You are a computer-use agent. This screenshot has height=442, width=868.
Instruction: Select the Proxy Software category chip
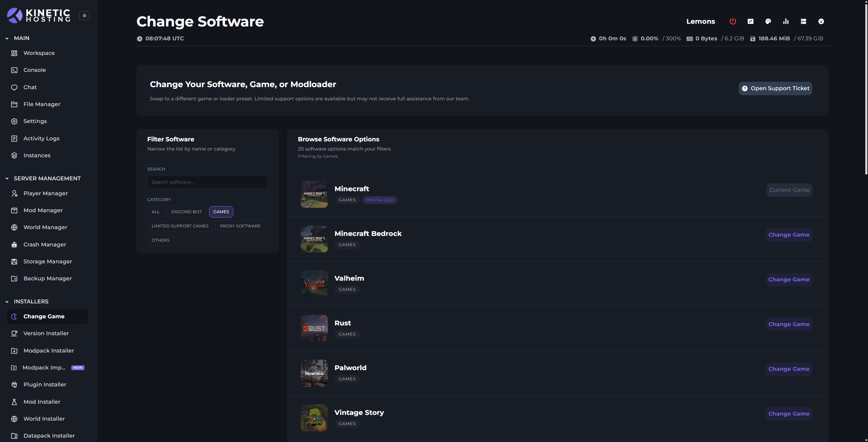240,226
